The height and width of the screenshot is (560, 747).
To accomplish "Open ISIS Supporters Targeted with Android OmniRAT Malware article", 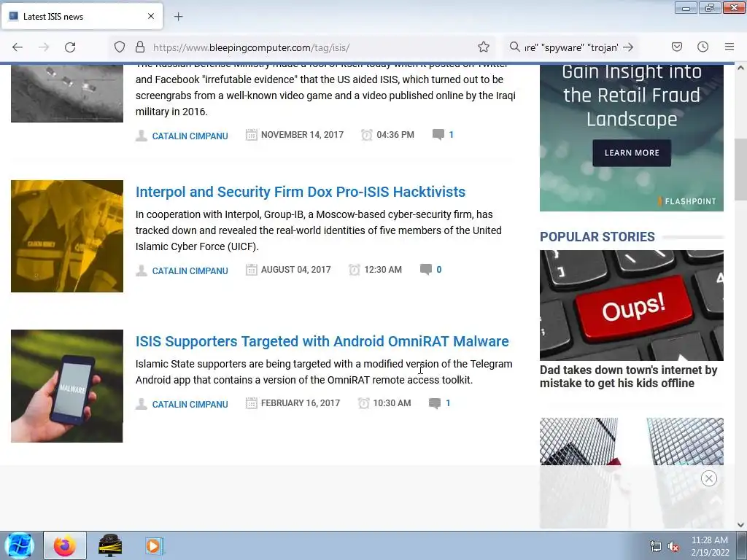I will point(322,341).
